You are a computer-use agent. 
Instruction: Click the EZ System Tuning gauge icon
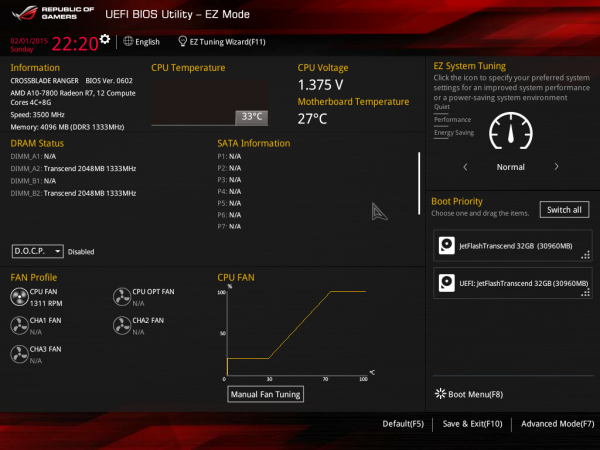(511, 131)
